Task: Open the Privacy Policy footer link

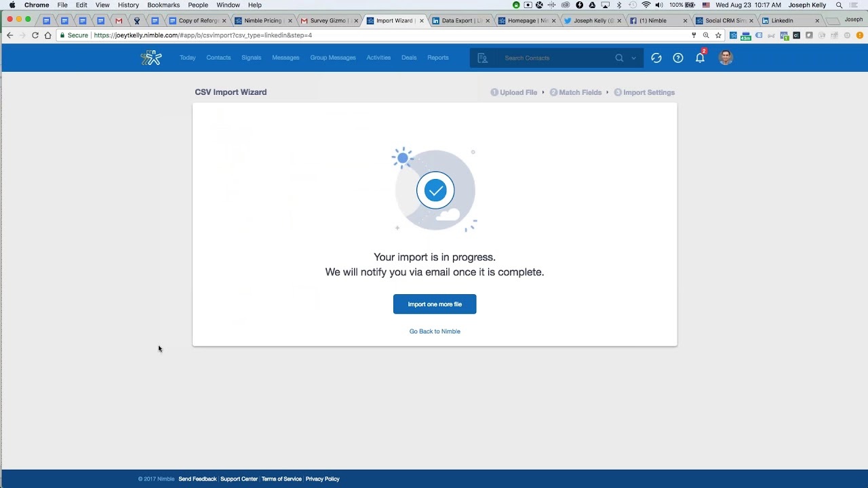Action: [x=322, y=479]
